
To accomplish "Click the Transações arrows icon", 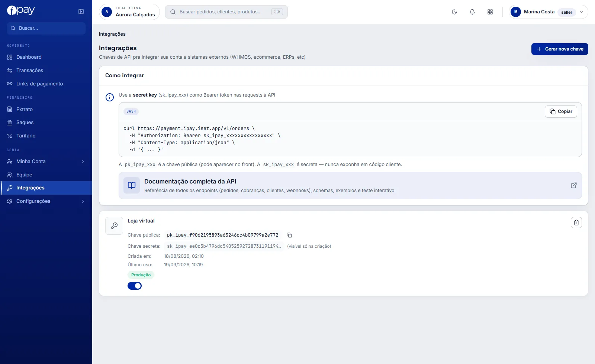I will pyautogui.click(x=10, y=71).
